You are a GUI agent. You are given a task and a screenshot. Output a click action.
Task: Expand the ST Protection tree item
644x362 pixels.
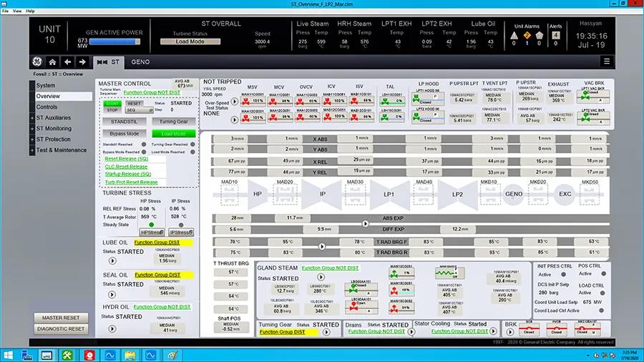click(32, 140)
